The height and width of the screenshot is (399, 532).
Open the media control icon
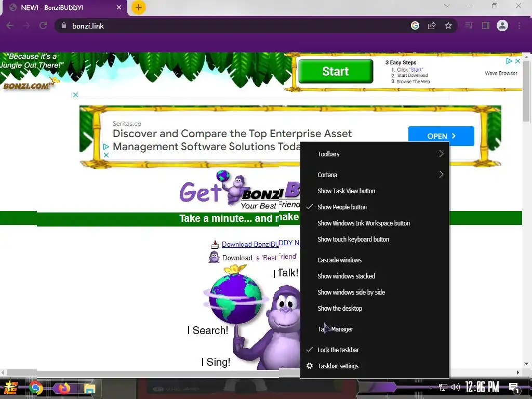click(x=469, y=26)
